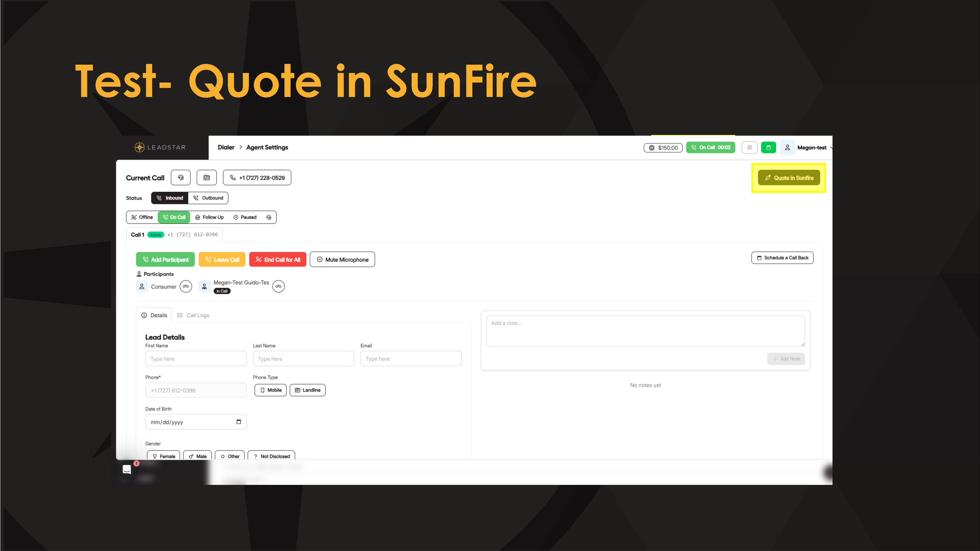Image resolution: width=980 pixels, height=551 pixels.
Task: Click the In Call status badge
Action: [x=222, y=291]
